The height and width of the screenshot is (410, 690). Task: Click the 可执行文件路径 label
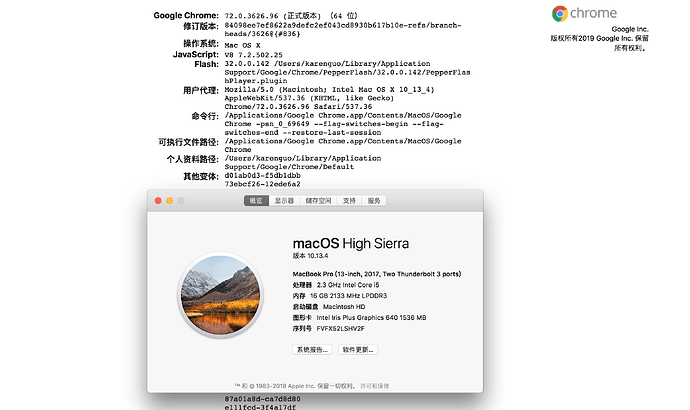(x=188, y=142)
